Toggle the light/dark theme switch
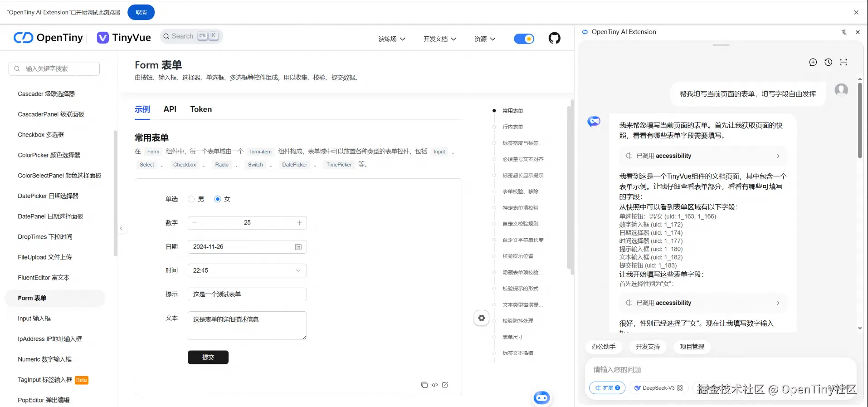 pos(524,39)
